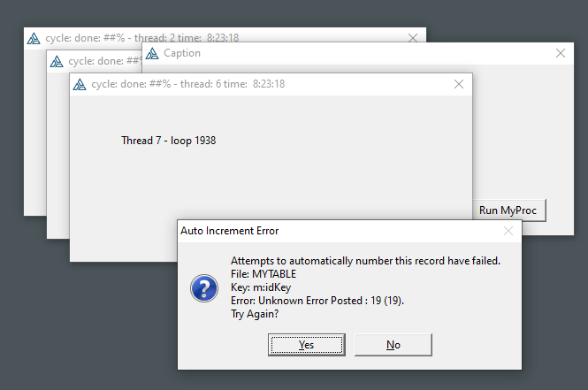Click app icon in thread 2 window title

34,38
